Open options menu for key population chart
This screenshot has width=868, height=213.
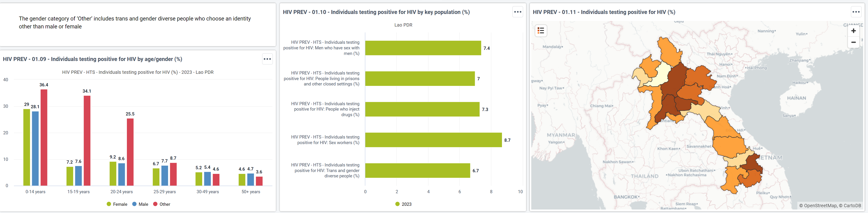coord(518,12)
